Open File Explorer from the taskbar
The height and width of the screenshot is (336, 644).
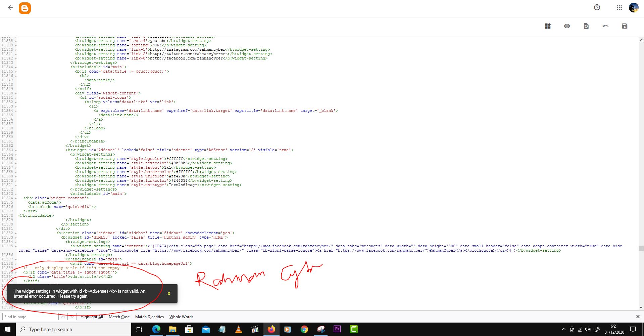(173, 329)
